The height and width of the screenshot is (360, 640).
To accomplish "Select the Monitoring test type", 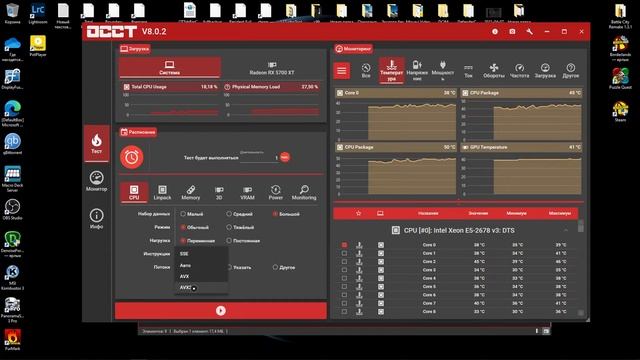I will (x=304, y=192).
